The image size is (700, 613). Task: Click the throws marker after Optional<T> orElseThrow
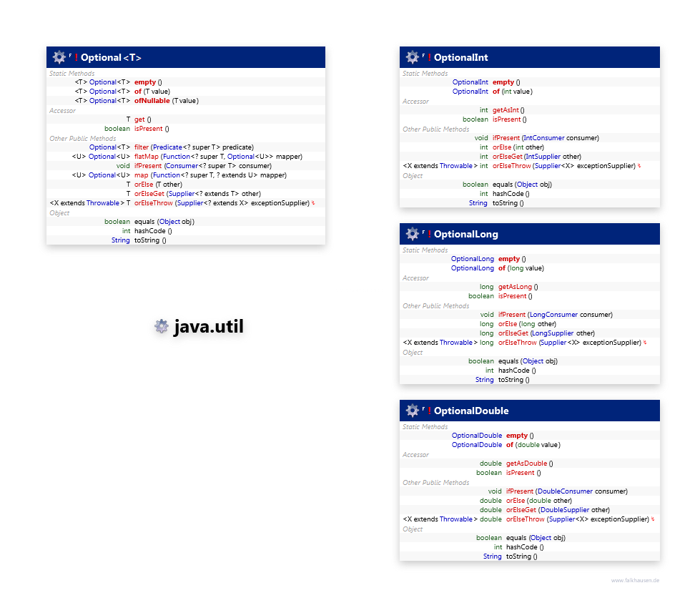point(313,203)
